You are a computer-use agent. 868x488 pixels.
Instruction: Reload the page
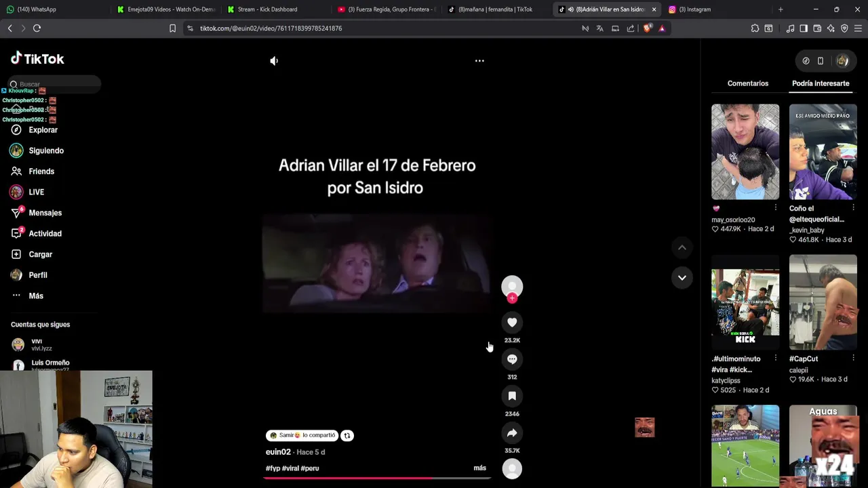(x=37, y=28)
